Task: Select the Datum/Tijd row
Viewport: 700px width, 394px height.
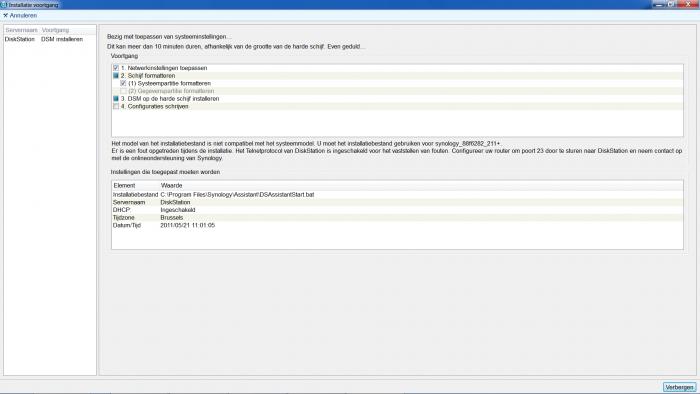Action: (397, 225)
